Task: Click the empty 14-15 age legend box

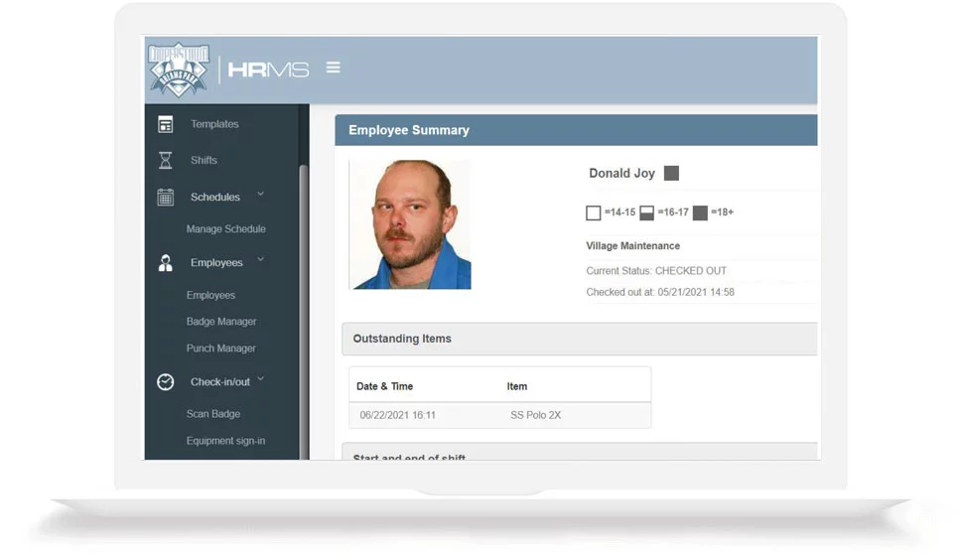Action: (x=594, y=213)
